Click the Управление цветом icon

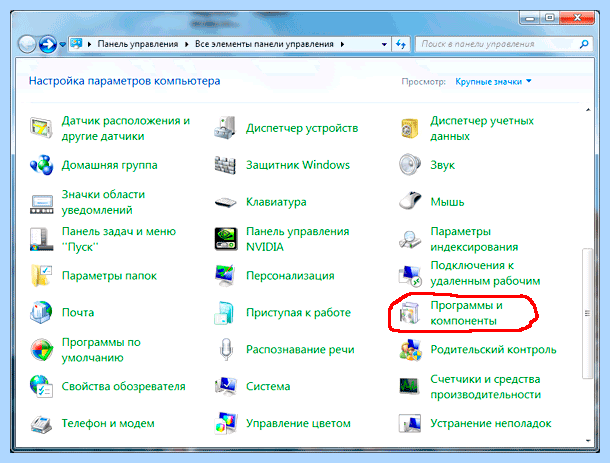click(x=226, y=423)
